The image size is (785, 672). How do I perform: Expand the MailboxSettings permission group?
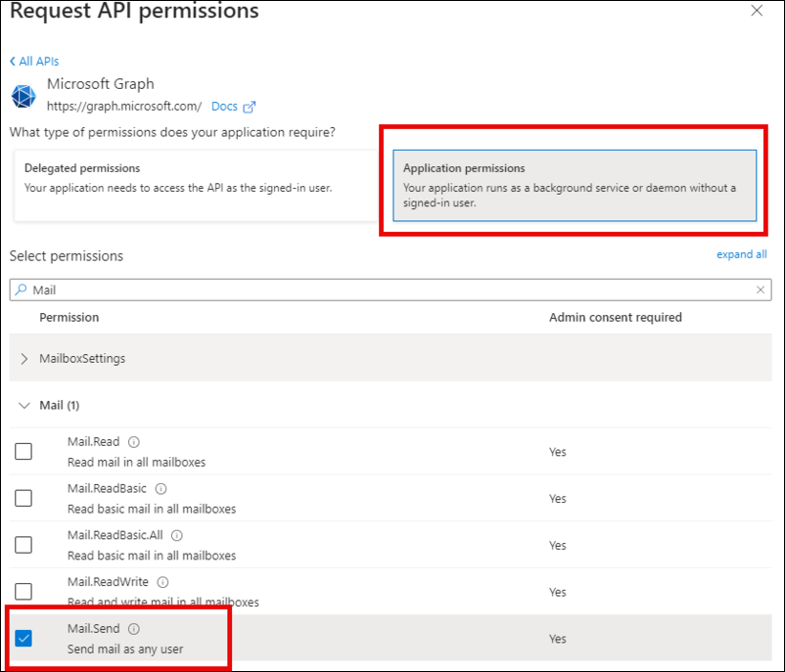coord(24,358)
